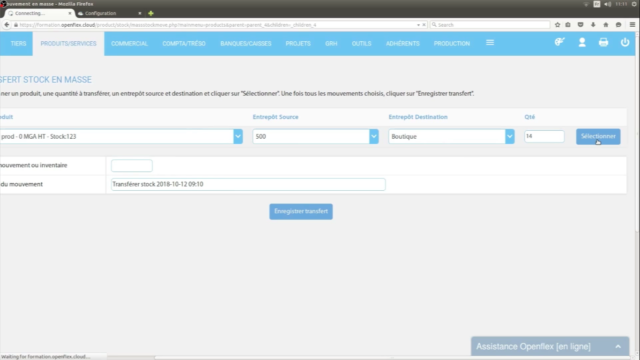Open the COMPTA/TRÉSO menu
This screenshot has height=360, width=640.
coord(184,43)
